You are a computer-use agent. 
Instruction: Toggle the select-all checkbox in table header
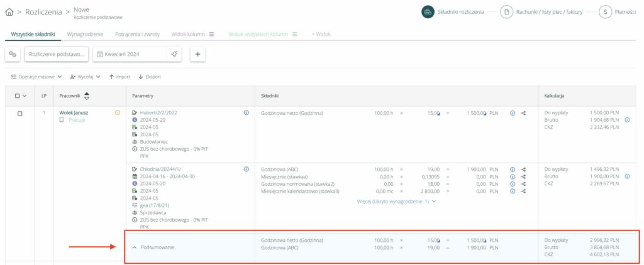18,96
